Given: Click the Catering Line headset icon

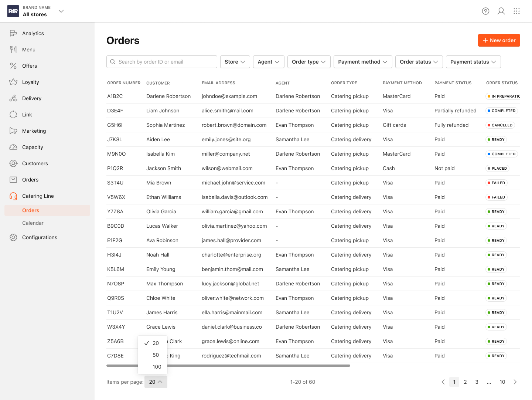Looking at the screenshot, I should pos(13,196).
